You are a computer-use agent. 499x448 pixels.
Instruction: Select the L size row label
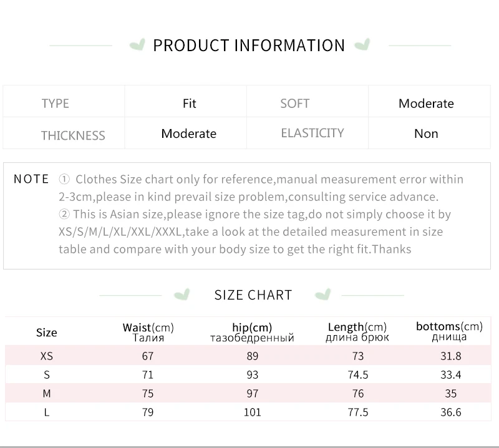point(47,412)
